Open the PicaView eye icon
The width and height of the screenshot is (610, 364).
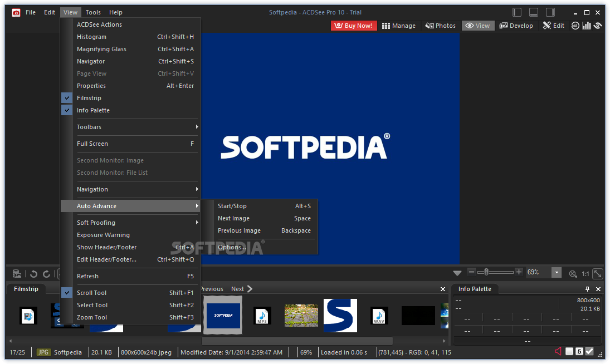tap(598, 26)
